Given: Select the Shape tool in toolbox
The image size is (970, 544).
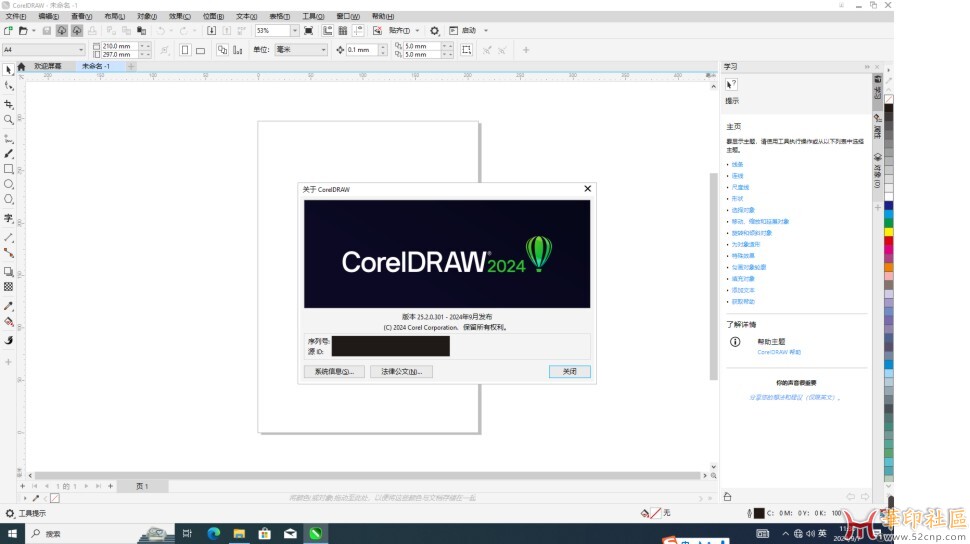Looking at the screenshot, I should tap(9, 86).
